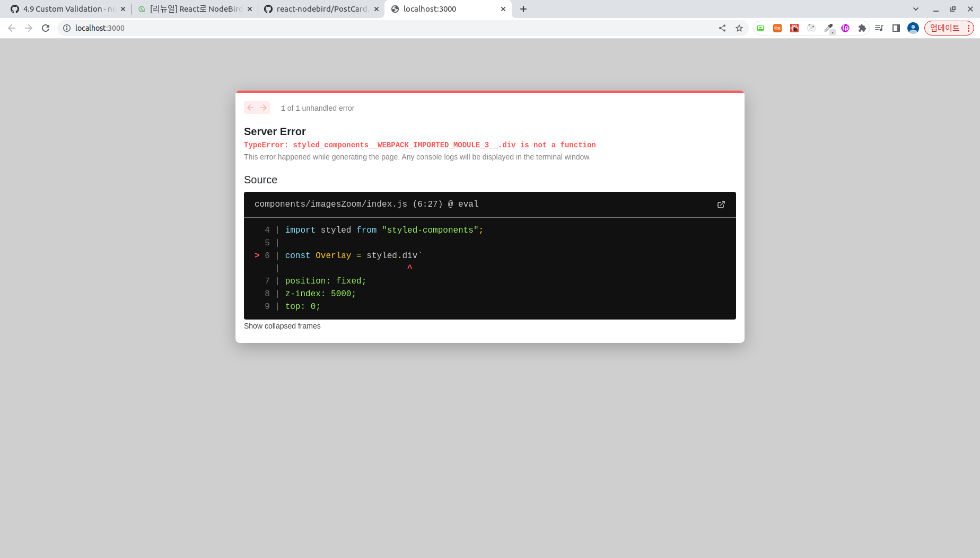The height and width of the screenshot is (558, 980).
Task: Open eyedropper color picker extension
Action: [829, 28]
